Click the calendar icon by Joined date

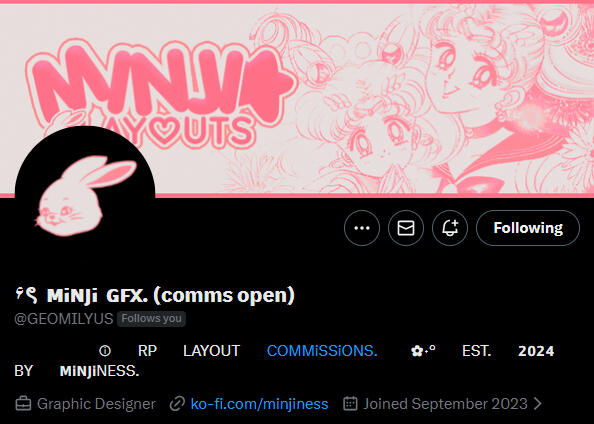tap(350, 404)
